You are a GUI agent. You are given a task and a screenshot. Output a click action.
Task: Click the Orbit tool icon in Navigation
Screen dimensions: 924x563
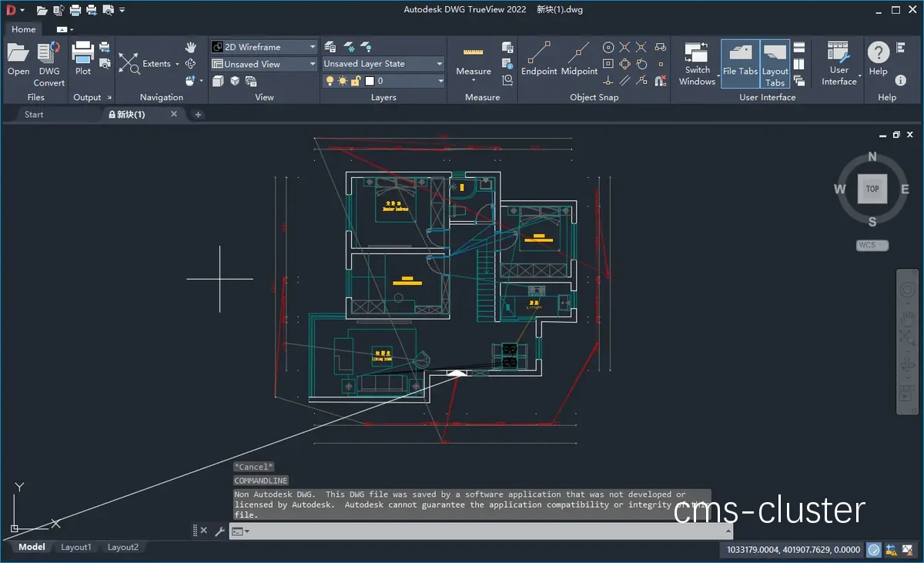[190, 64]
